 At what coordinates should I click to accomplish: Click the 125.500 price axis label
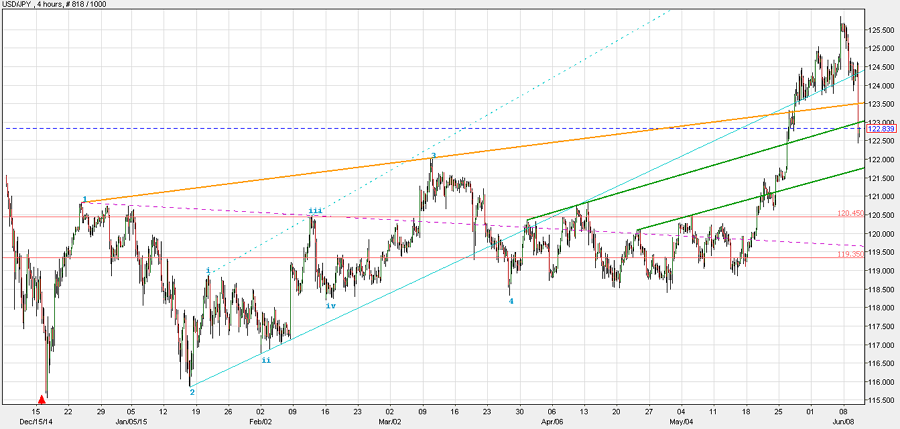tap(882, 30)
